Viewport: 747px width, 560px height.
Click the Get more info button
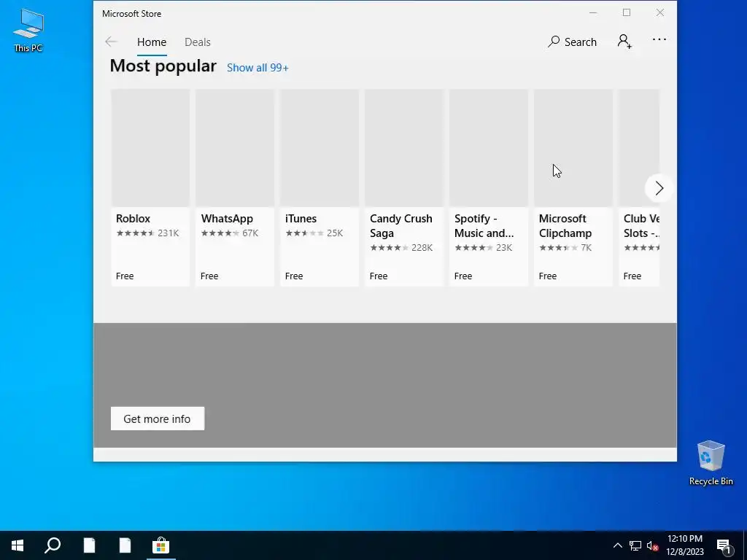[x=158, y=419]
